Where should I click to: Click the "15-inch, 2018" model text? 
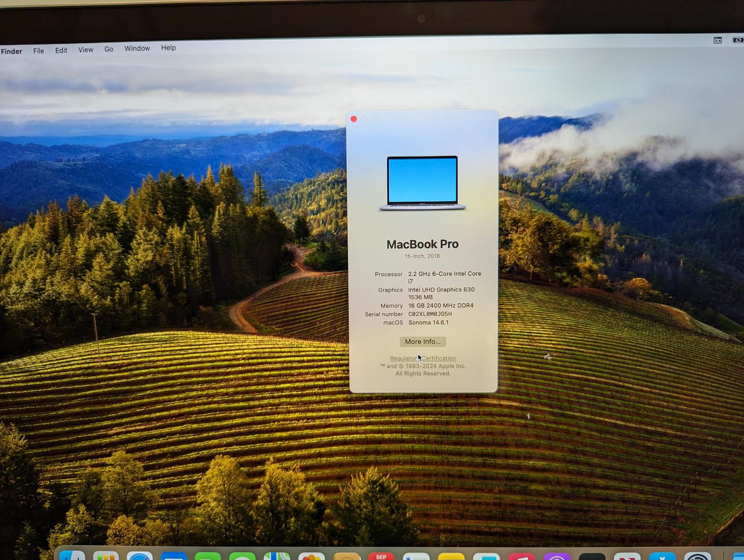(x=422, y=256)
